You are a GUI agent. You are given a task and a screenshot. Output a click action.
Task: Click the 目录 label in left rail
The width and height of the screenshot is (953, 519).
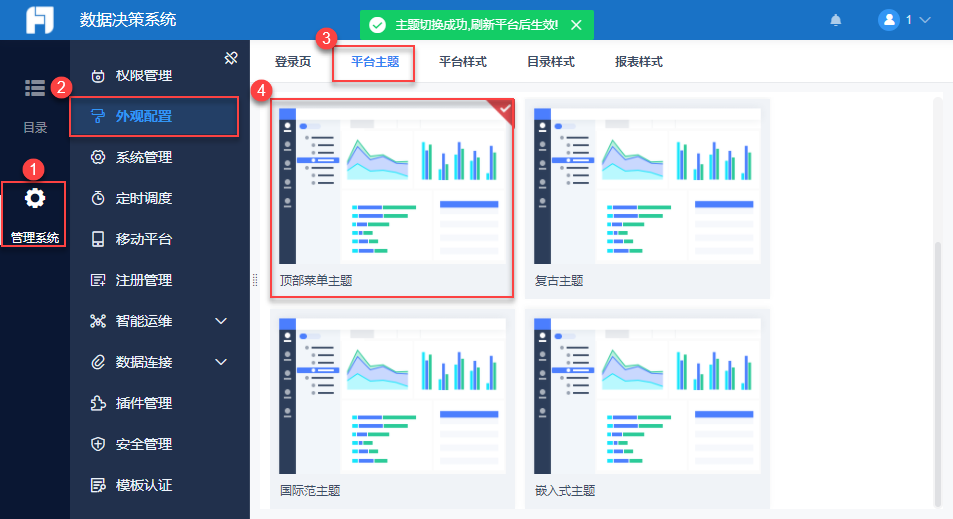coord(35,128)
